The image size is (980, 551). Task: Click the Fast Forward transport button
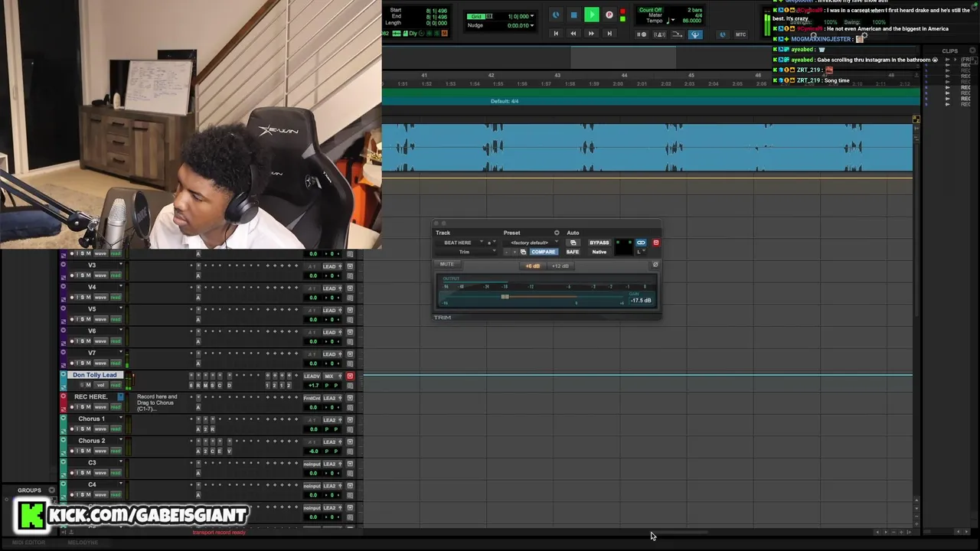[x=591, y=34]
